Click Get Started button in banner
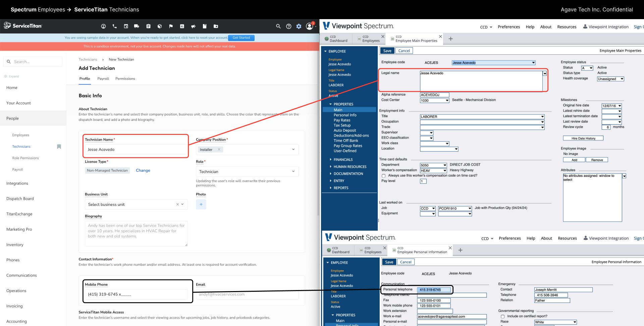This screenshot has width=644, height=326. click(x=241, y=38)
